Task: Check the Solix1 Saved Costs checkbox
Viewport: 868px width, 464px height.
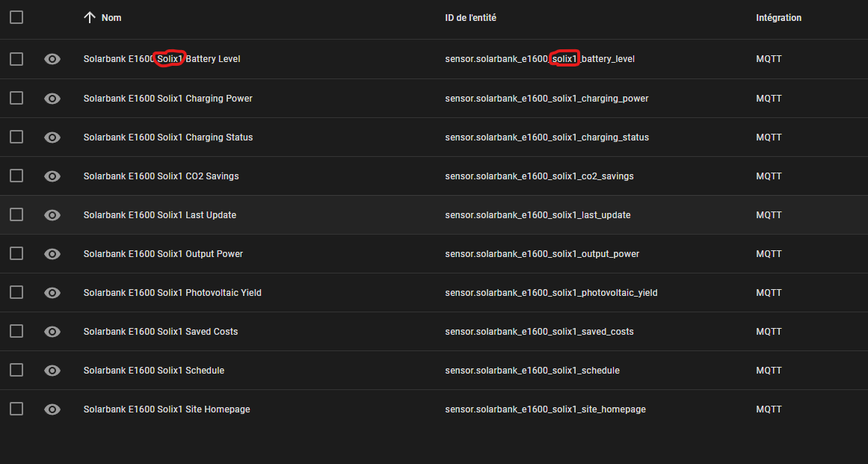Action: click(x=16, y=331)
